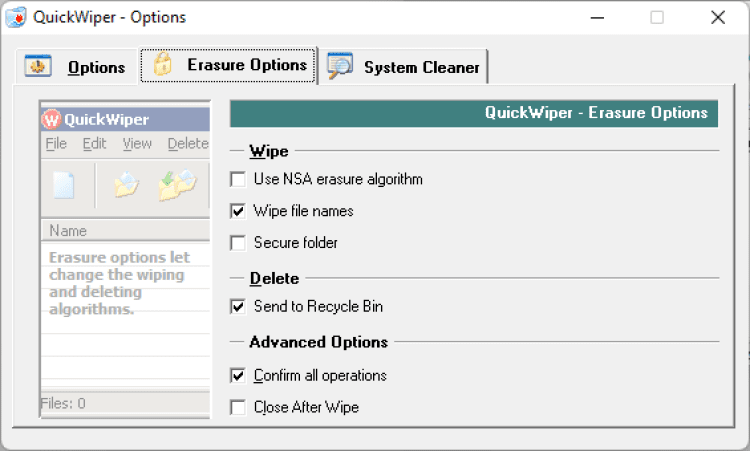Click the double folder icon in preview toolbar
This screenshot has height=451, width=750.
pos(176,185)
